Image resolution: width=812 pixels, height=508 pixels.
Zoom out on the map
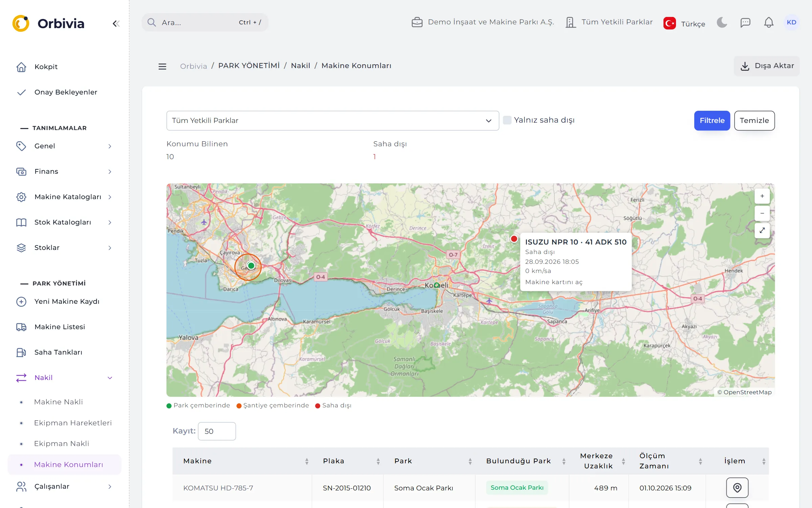point(762,213)
